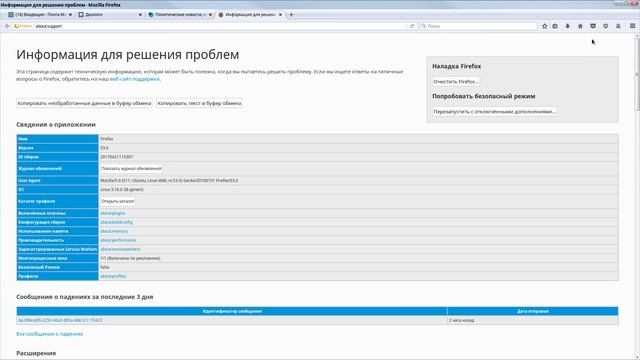The width and height of the screenshot is (640, 360).
Task: Open the Firefox hamburger menu
Action: (632, 26)
